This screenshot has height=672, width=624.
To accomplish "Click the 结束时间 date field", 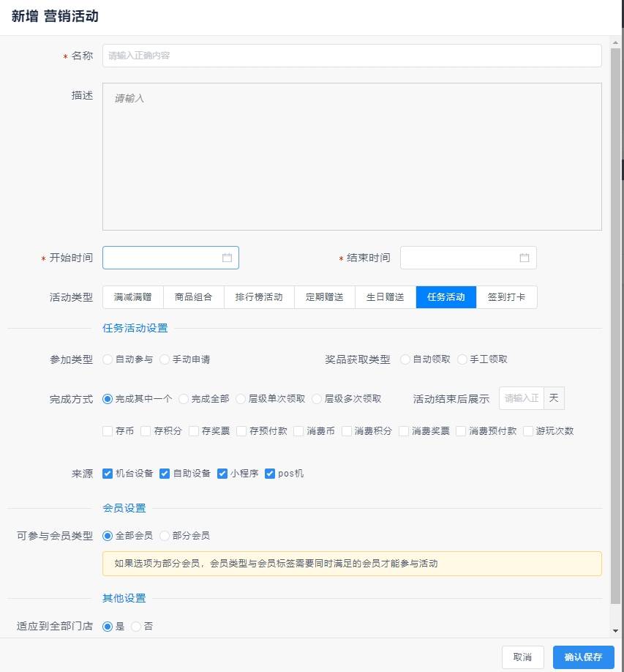I will point(468,258).
